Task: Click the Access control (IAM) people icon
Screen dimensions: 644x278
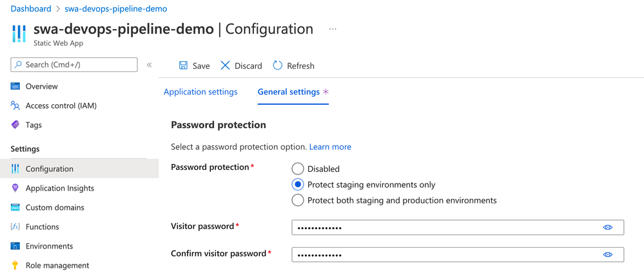Action: [15, 106]
